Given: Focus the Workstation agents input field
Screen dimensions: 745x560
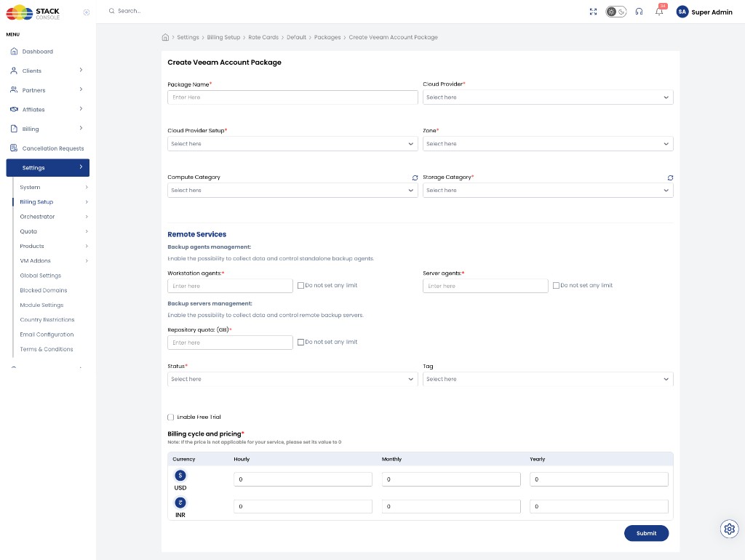Looking at the screenshot, I should tap(230, 286).
